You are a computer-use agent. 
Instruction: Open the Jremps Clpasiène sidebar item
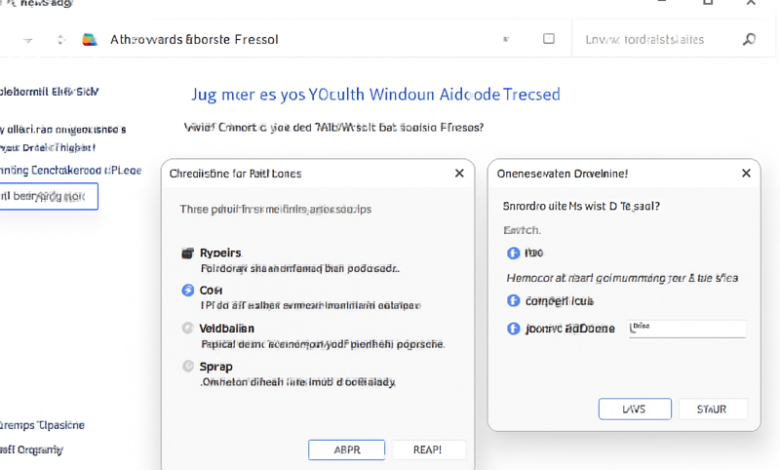[x=42, y=425]
